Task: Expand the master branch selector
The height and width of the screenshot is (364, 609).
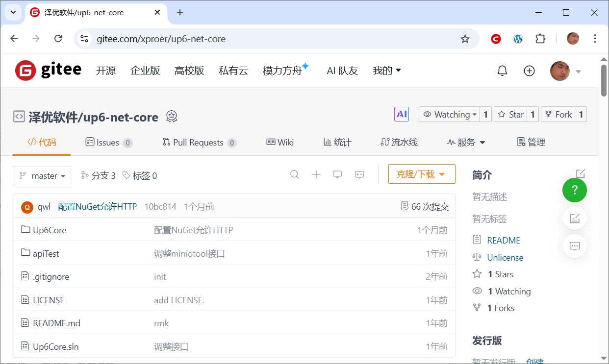Action: pos(42,176)
